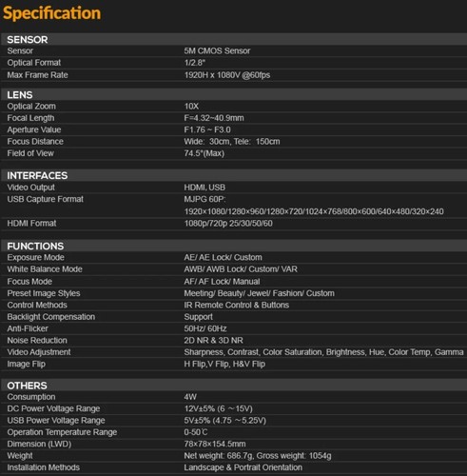Click the Focal Length row label
The height and width of the screenshot is (476, 467).
pos(30,118)
